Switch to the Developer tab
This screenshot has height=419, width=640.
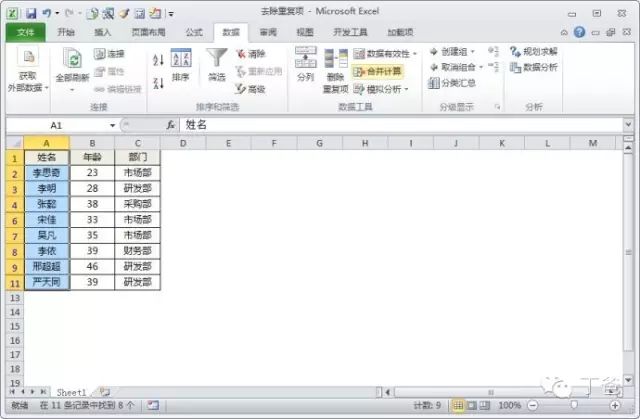point(350,32)
